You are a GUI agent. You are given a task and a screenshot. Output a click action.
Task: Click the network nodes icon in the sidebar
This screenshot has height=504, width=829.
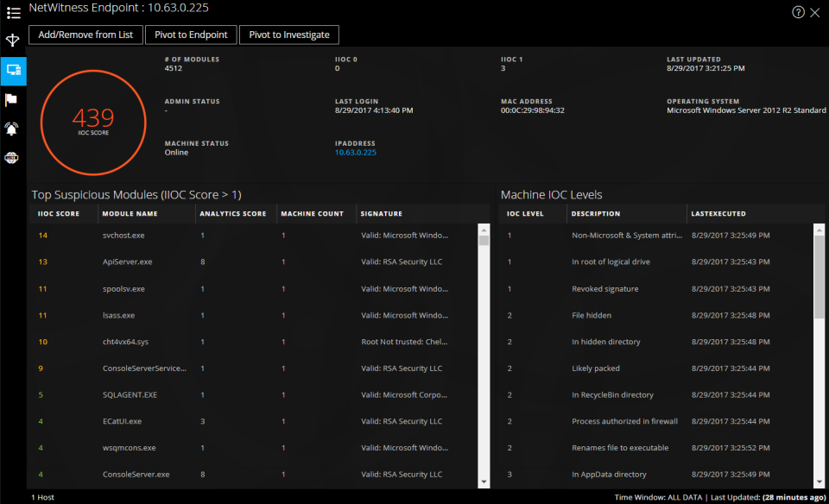13,41
